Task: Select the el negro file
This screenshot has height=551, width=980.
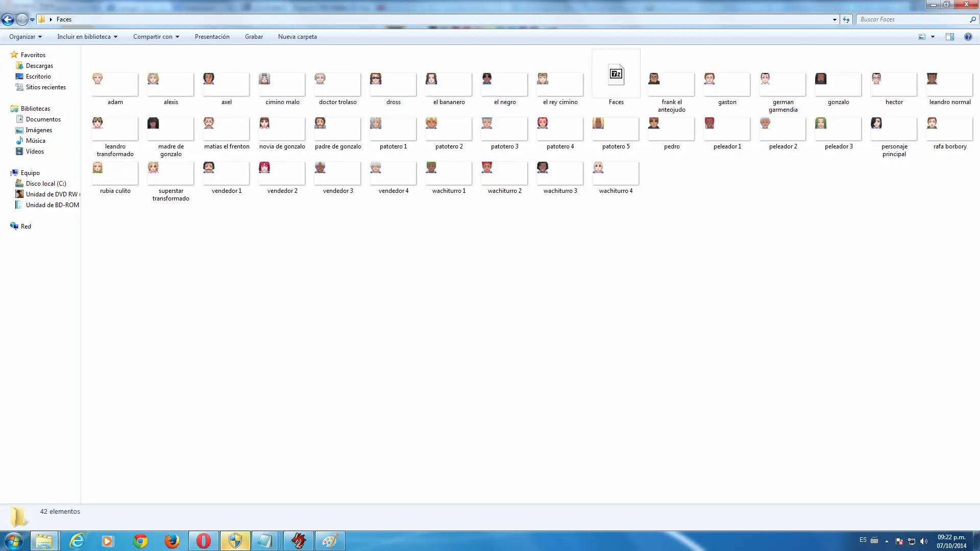Action: 505,85
